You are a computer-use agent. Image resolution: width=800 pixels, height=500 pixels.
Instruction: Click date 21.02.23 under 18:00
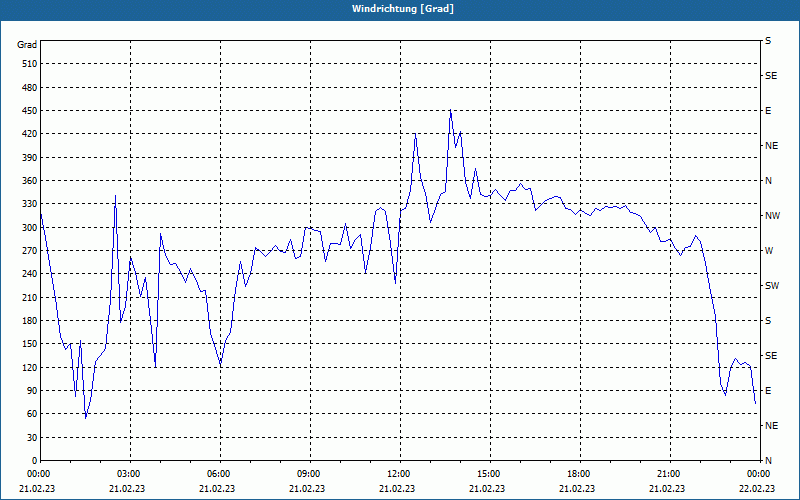tap(577, 489)
